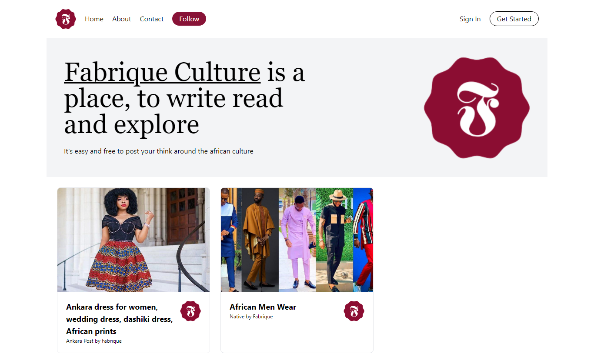Go to the Home page
The width and height of the screenshot is (594, 364).
(94, 19)
